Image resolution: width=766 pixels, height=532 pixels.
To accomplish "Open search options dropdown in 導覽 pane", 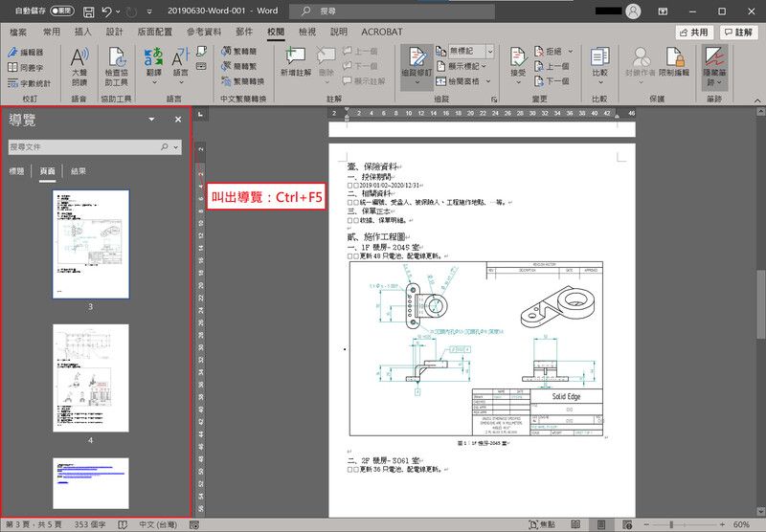I will tap(176, 147).
